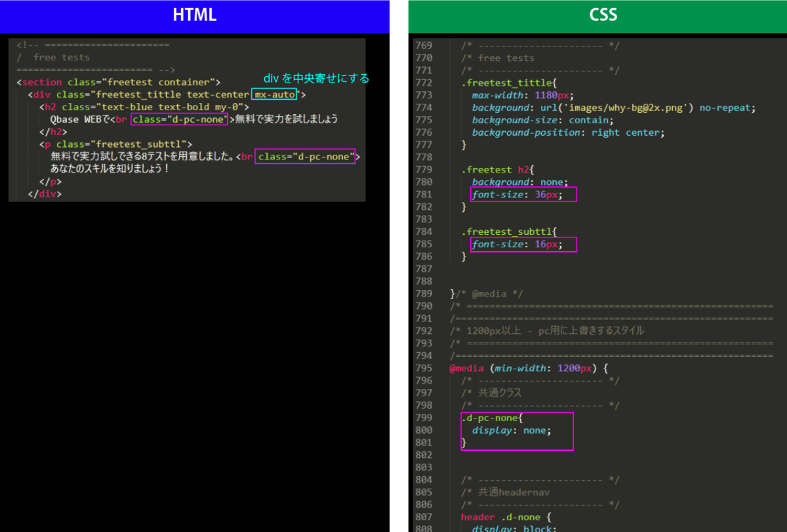Click line number 781 in the CSS gutter

pos(424,195)
